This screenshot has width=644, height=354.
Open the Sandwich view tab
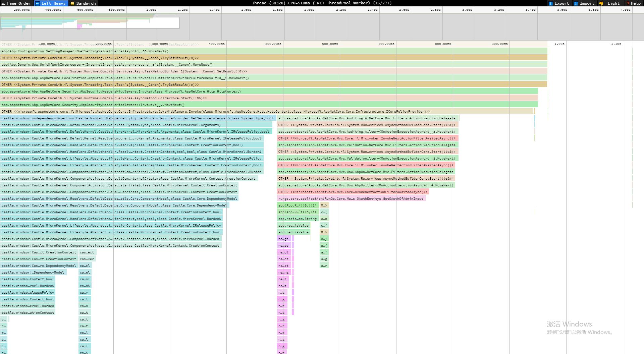83,3
